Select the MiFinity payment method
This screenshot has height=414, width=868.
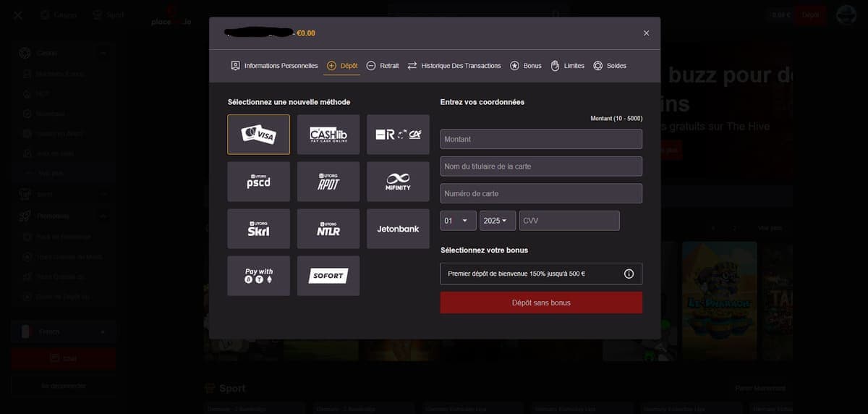(x=398, y=182)
